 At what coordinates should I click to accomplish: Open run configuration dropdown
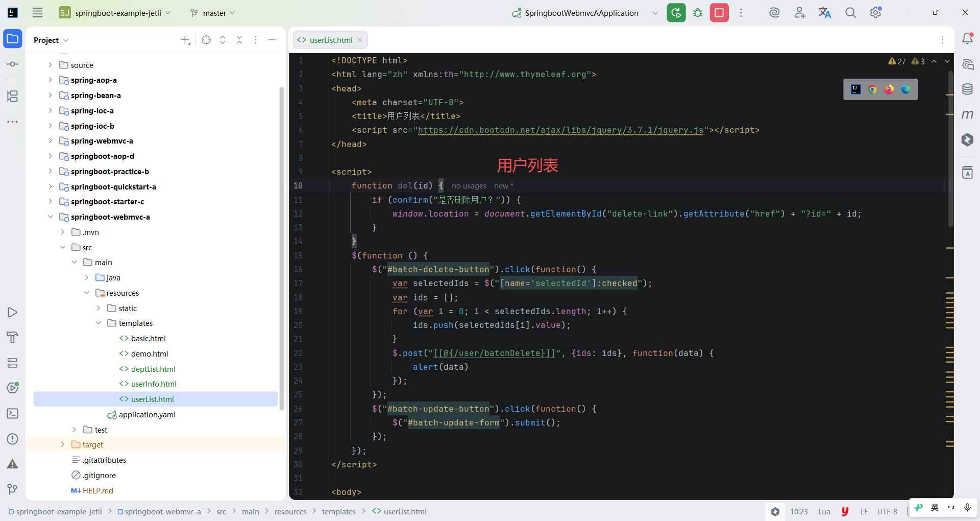tap(655, 13)
